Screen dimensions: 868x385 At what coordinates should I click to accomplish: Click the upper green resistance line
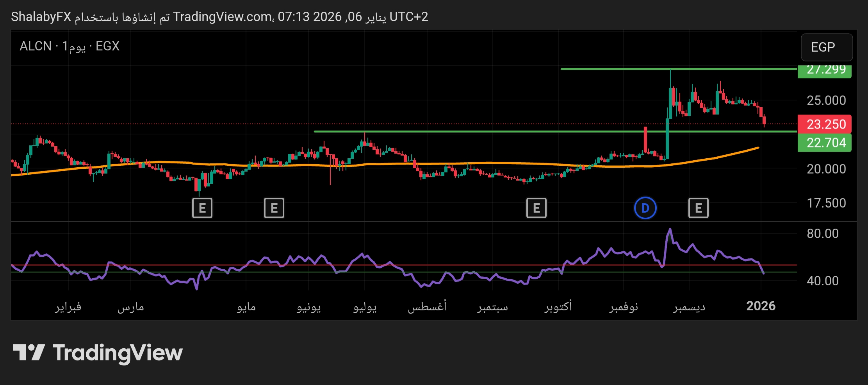pos(625,69)
